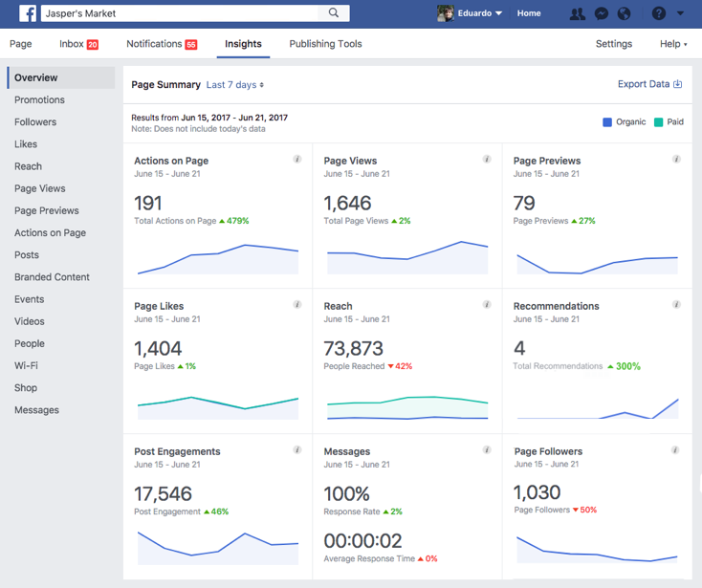The image size is (702, 588).
Task: Click the Organic blue legend swatch
Action: (x=607, y=122)
